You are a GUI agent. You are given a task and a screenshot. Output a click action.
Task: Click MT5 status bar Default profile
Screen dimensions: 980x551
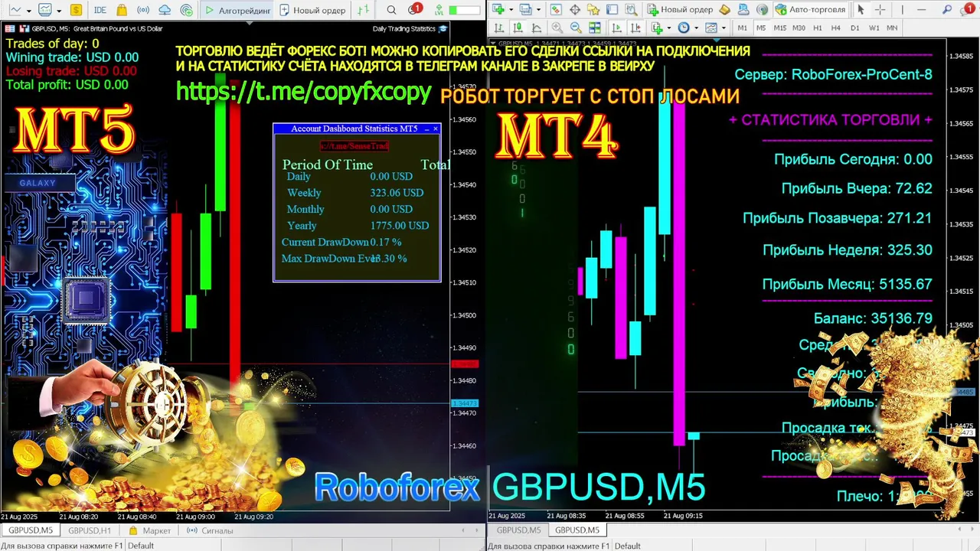click(141, 546)
